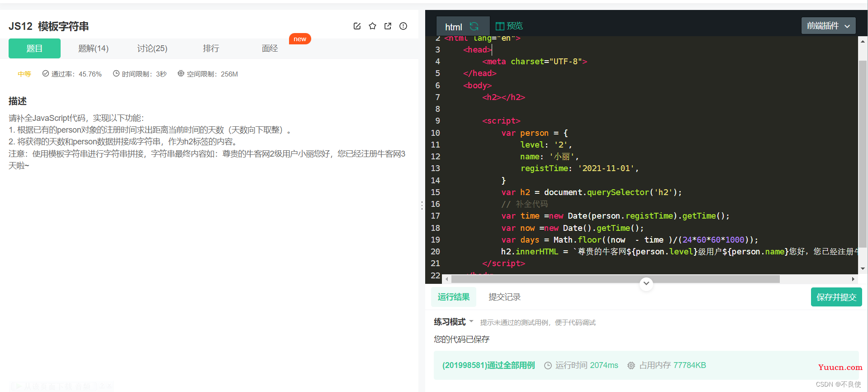The image size is (868, 392).
Task: Click the 通过率 check icon
Action: pyautogui.click(x=46, y=73)
